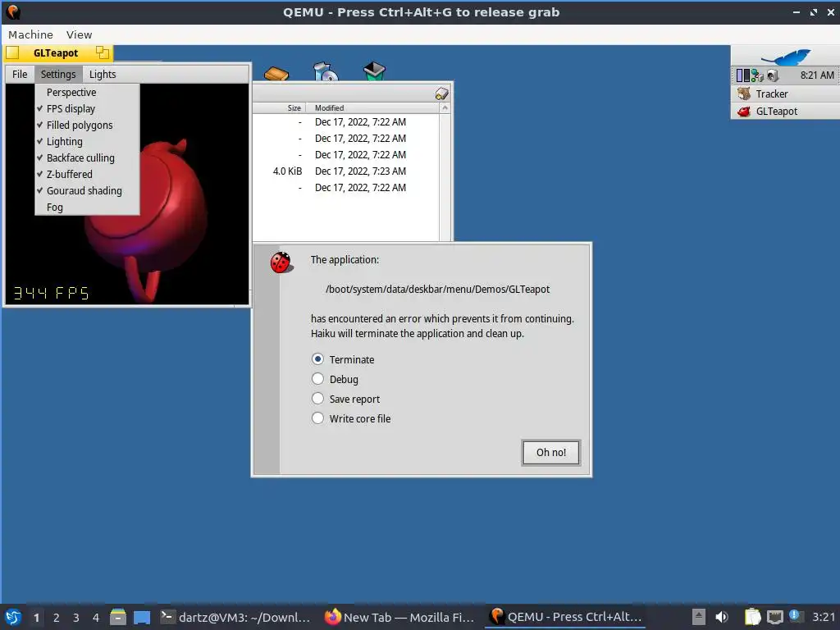Click the Size column header in Tracker
Screen dimensions: 840x630
[x=280, y=107]
